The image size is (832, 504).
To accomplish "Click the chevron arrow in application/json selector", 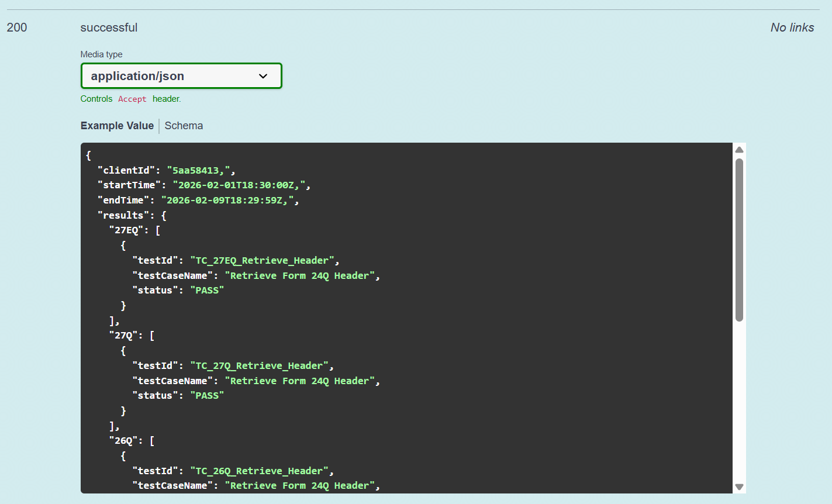I will 263,76.
